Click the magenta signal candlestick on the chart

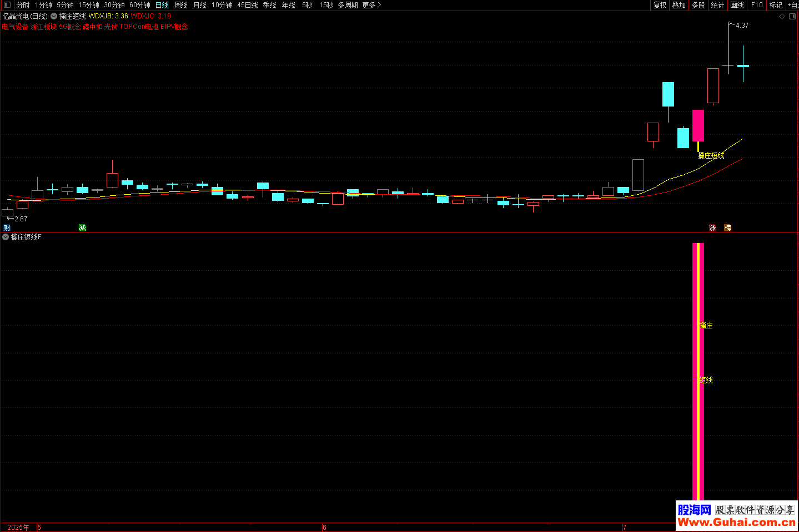click(x=698, y=125)
